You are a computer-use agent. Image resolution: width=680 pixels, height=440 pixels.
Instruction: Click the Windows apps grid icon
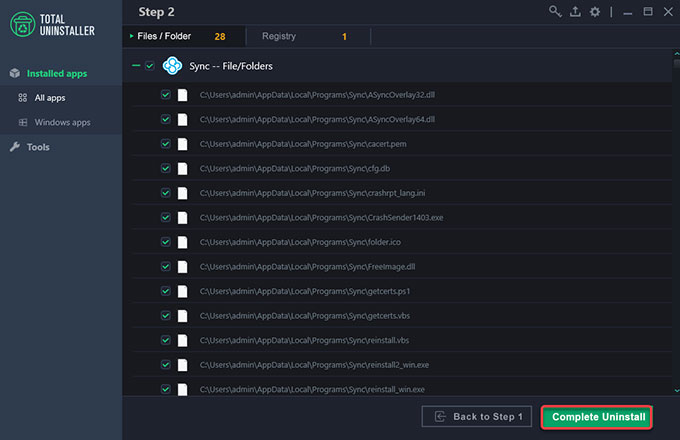click(x=23, y=122)
